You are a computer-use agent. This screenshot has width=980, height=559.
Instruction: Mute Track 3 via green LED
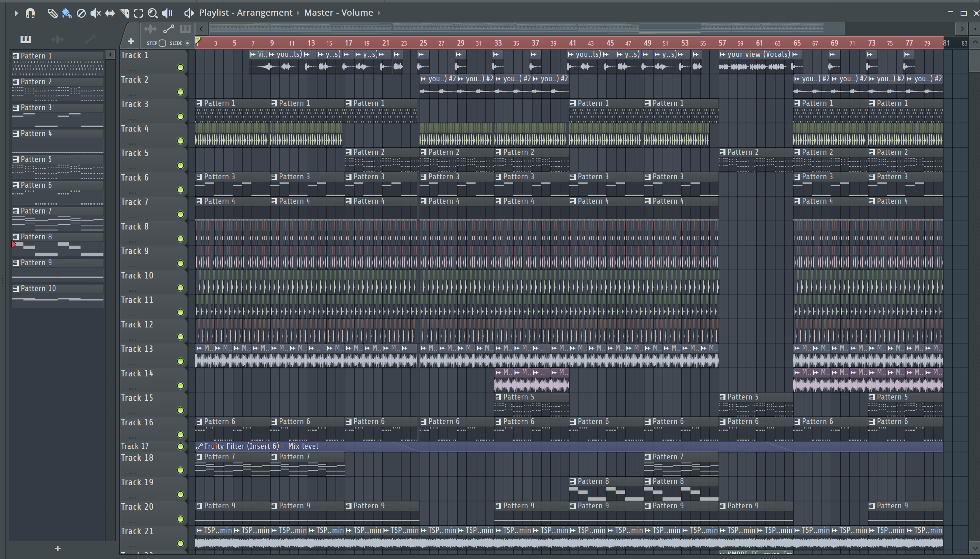[x=180, y=116]
